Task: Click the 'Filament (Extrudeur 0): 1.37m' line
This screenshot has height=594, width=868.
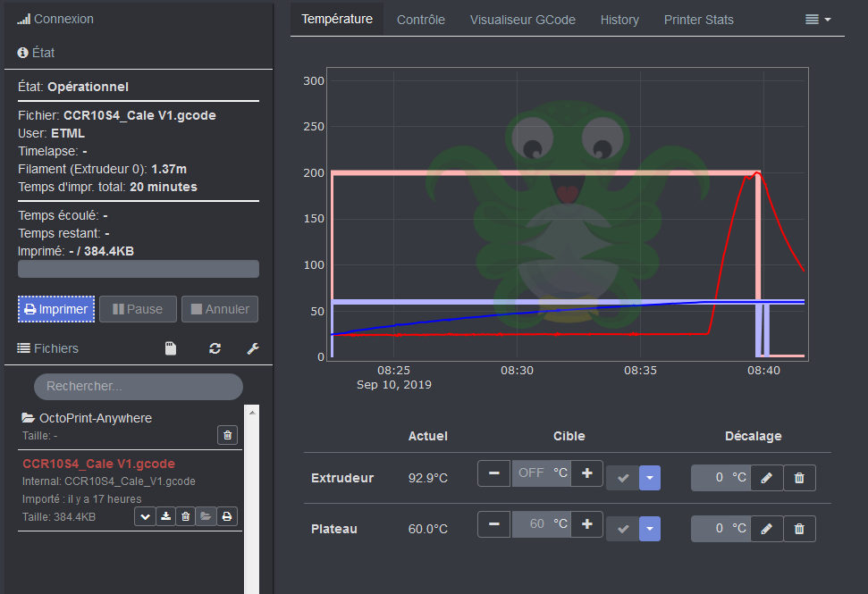Action: [103, 169]
